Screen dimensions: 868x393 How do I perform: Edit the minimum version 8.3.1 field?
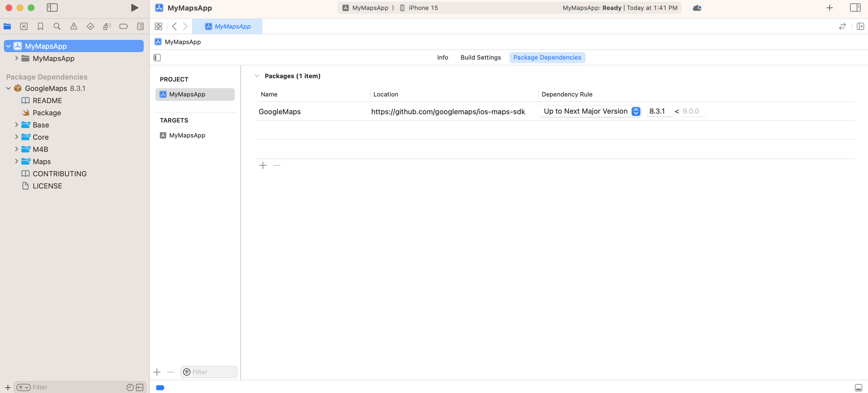click(x=660, y=112)
